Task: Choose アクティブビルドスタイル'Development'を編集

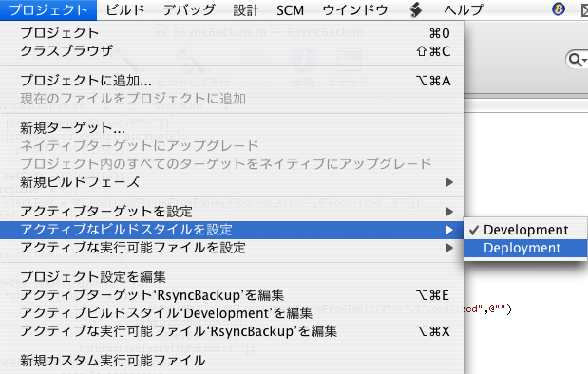Action: (x=232, y=313)
